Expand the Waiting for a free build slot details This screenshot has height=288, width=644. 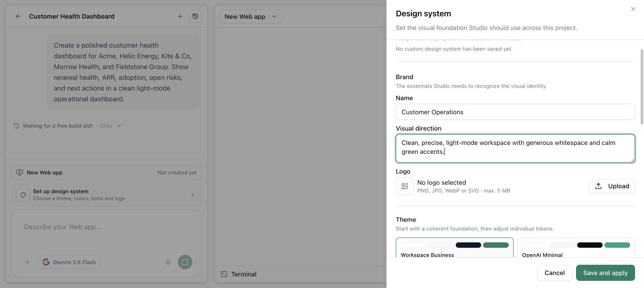(x=119, y=126)
